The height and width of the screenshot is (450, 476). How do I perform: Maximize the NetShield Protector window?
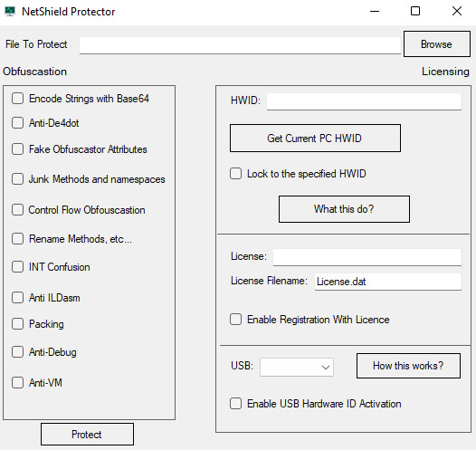[415, 12]
